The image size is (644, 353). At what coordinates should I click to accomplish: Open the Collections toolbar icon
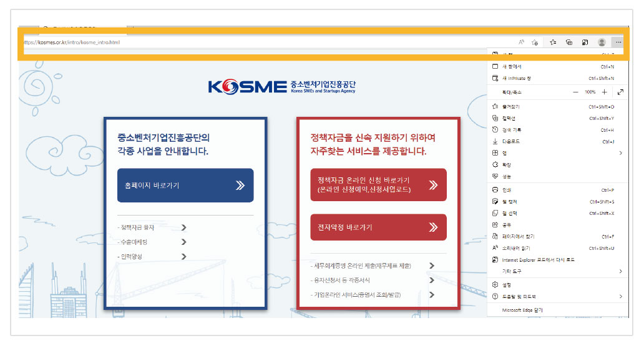point(569,42)
